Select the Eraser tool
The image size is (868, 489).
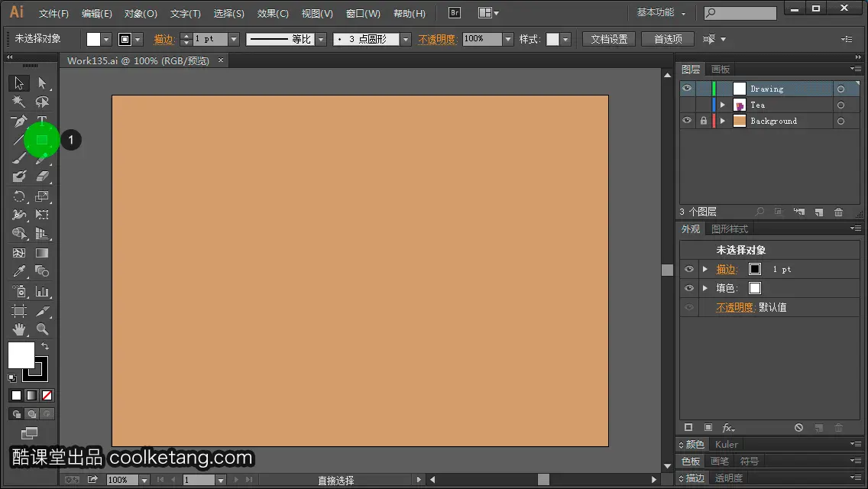(x=42, y=176)
